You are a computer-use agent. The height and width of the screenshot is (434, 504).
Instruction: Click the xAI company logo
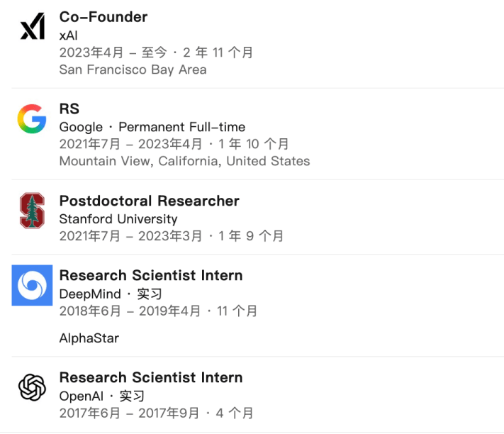pos(32,28)
